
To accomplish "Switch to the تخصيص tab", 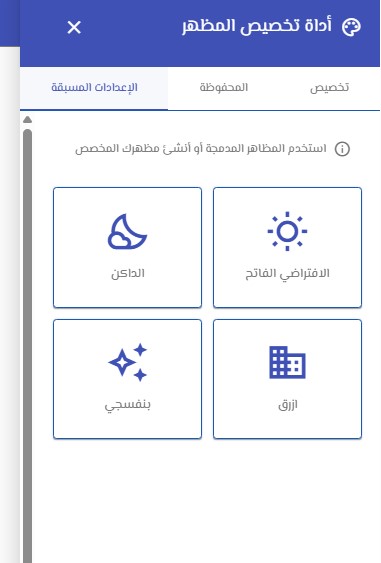I will [x=329, y=88].
